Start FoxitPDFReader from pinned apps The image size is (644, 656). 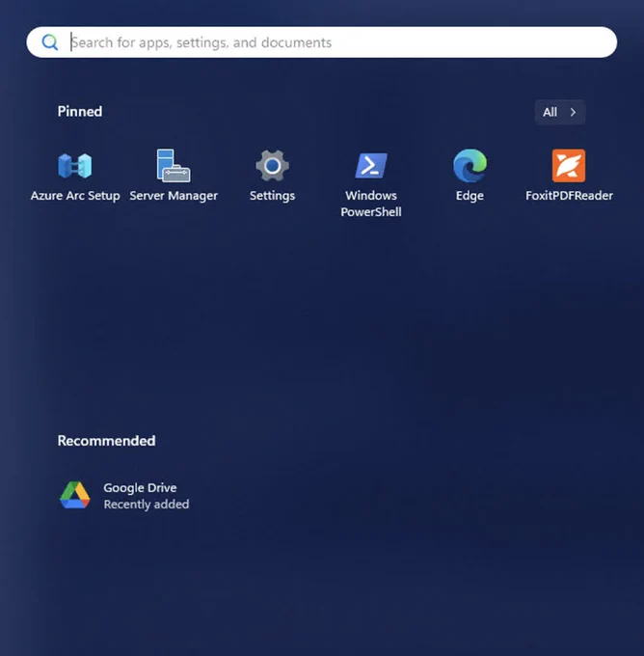(x=569, y=176)
